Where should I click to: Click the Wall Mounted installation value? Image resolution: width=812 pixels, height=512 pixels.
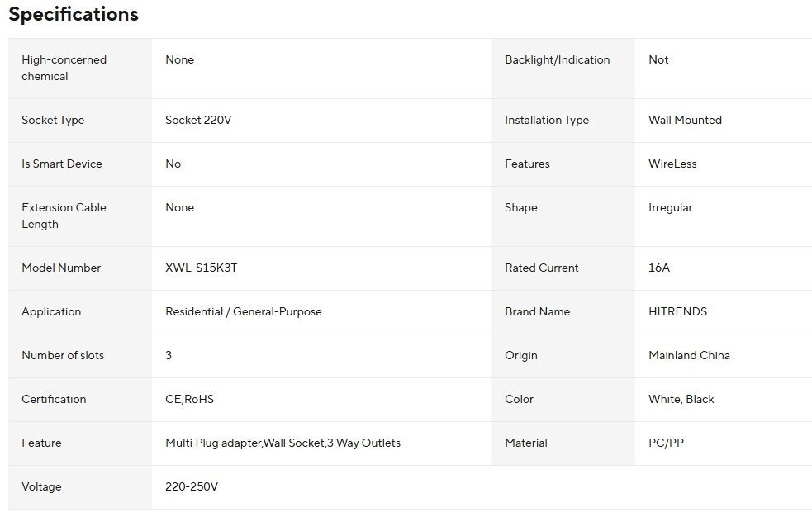click(685, 120)
